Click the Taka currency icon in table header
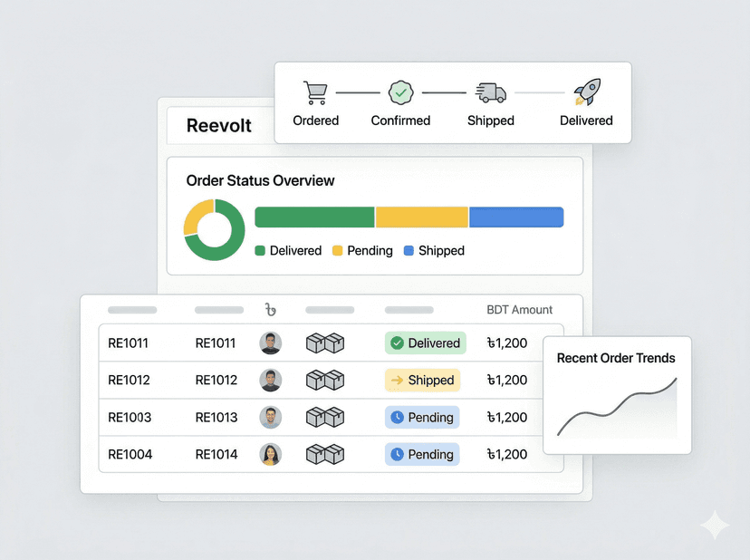750x560 pixels. [271, 310]
